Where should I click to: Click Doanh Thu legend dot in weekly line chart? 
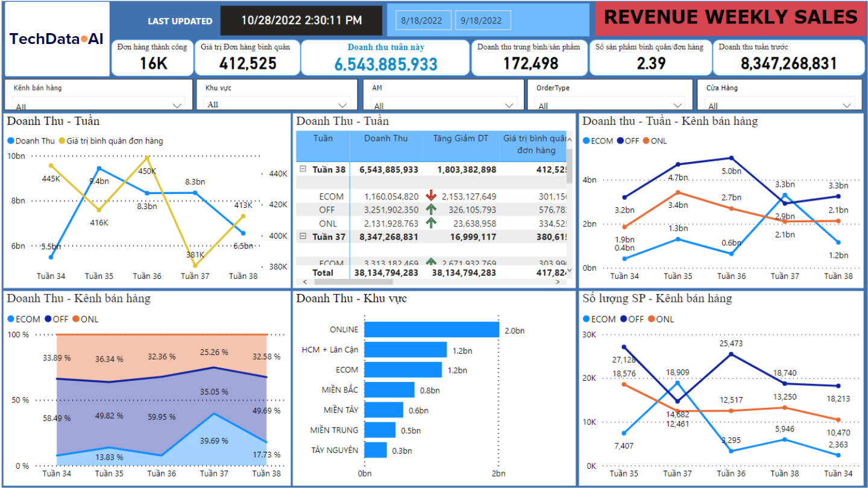[x=11, y=141]
